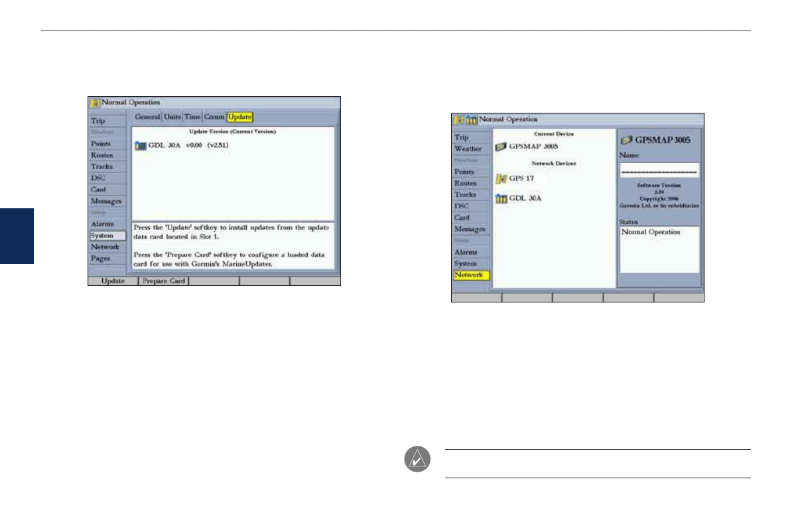Select Card in the Update tab screen sidebar

click(x=107, y=190)
